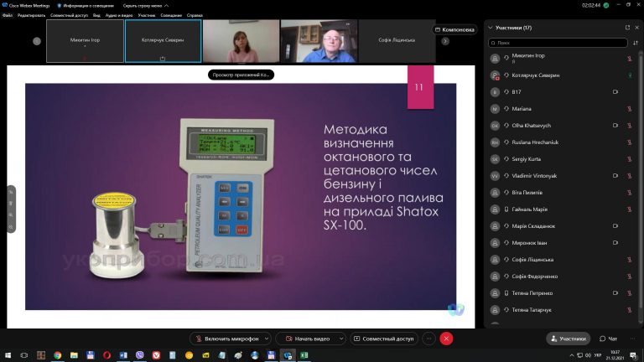Image resolution: width=644 pixels, height=362 pixels.
Task: Open video options dropdown arrow
Action: (x=341, y=339)
